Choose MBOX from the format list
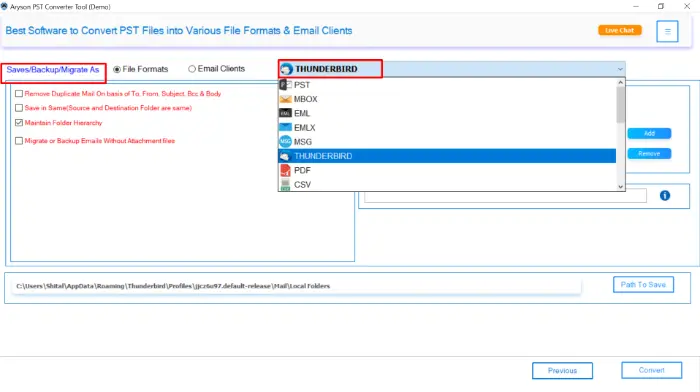The image size is (700, 392). tap(447, 99)
